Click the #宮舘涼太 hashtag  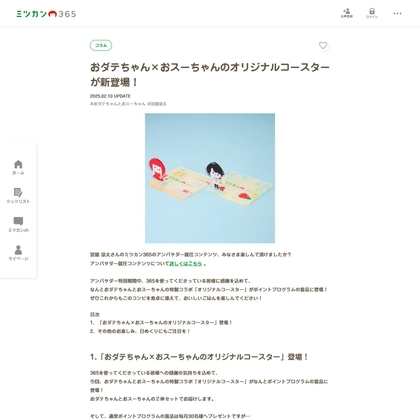click(x=157, y=104)
